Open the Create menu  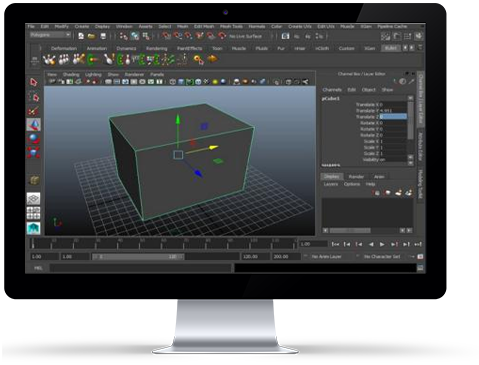pos(82,26)
